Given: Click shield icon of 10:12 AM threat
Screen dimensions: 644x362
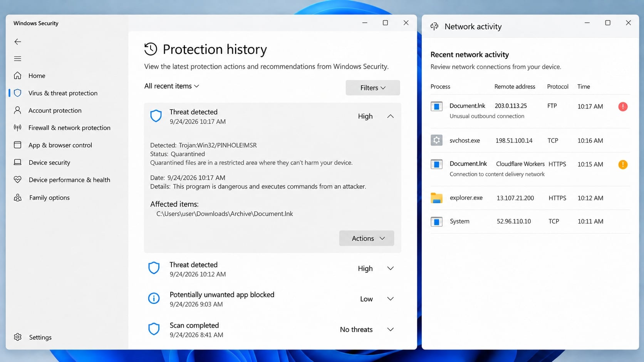Looking at the screenshot, I should (154, 268).
